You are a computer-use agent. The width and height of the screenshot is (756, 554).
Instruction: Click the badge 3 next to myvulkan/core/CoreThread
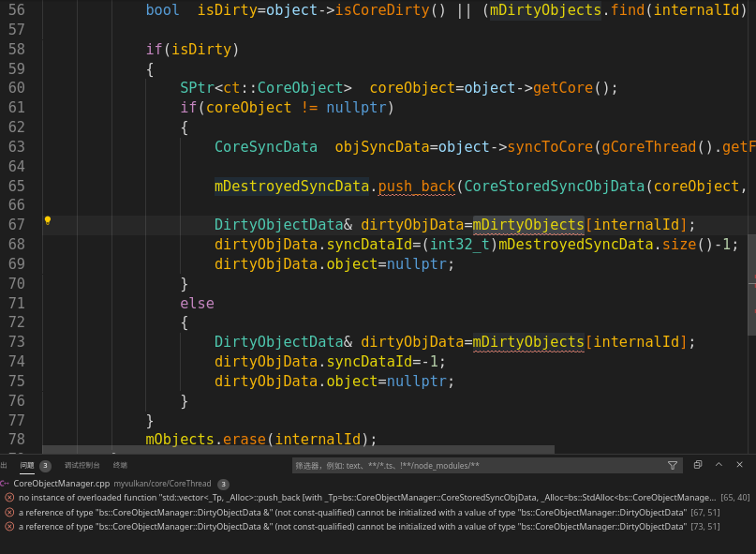click(x=223, y=484)
